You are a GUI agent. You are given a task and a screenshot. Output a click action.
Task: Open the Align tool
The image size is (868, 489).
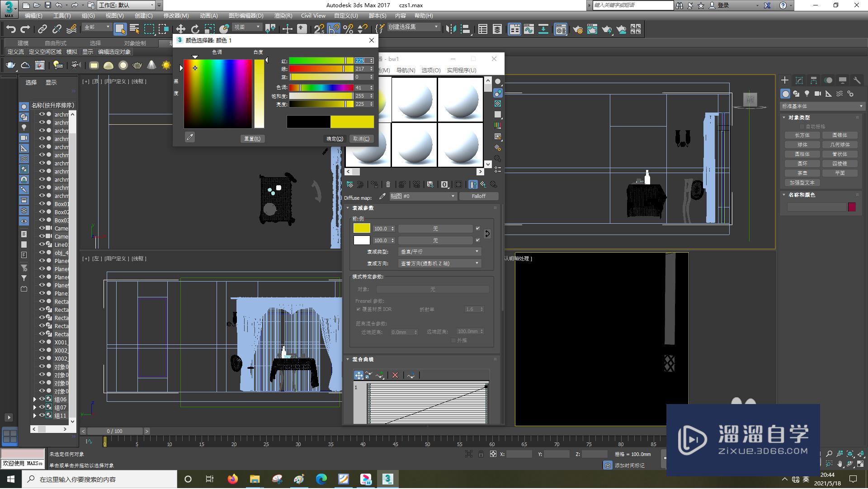coord(465,29)
